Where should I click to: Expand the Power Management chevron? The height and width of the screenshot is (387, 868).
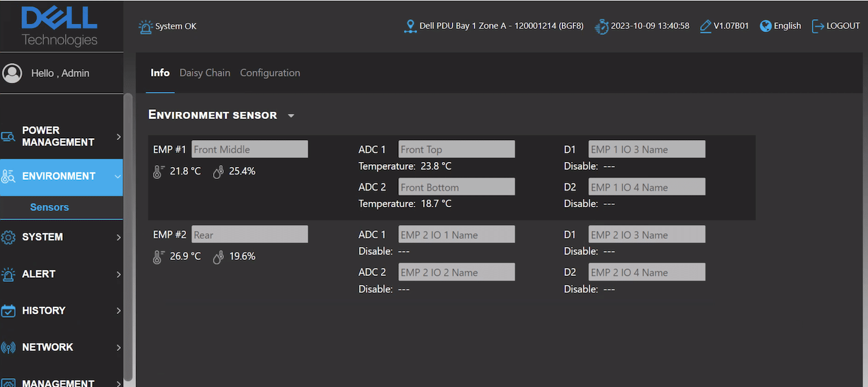(119, 137)
